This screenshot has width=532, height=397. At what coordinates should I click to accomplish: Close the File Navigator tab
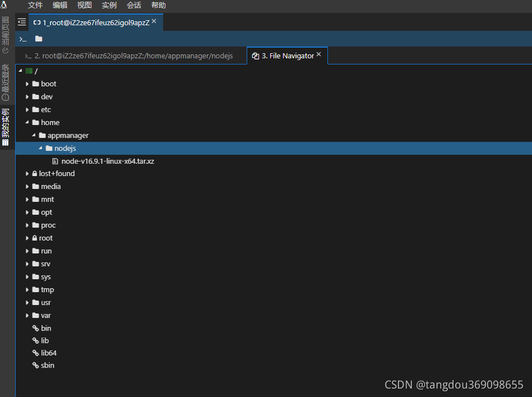pos(319,54)
